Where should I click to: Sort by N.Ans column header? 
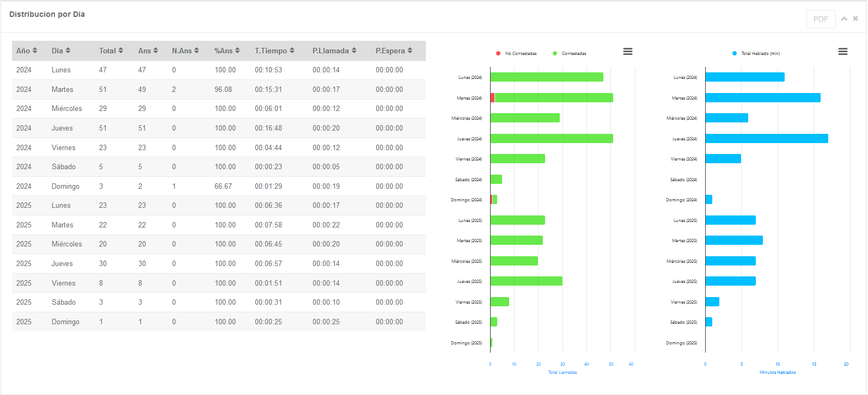(185, 51)
